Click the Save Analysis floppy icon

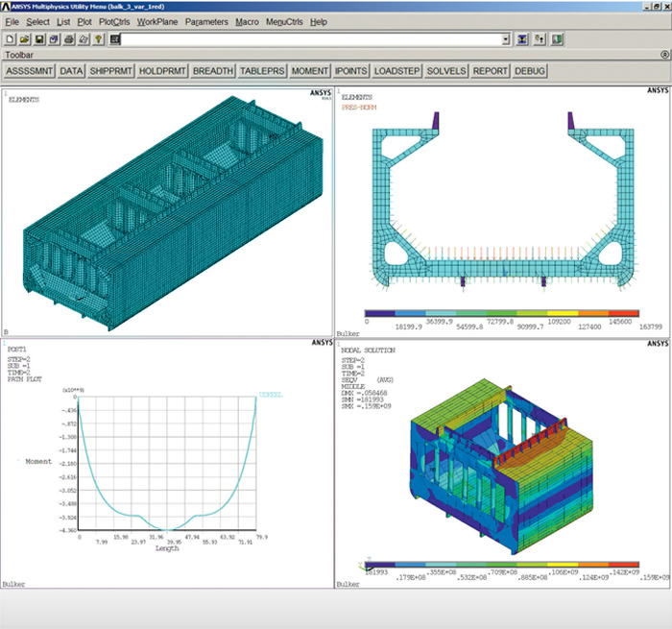[x=39, y=39]
